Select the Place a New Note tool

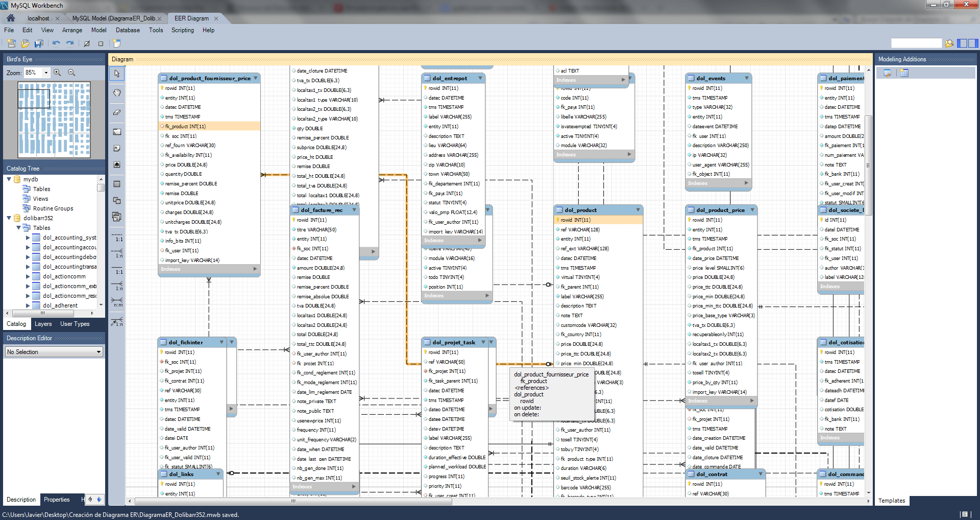(117, 148)
